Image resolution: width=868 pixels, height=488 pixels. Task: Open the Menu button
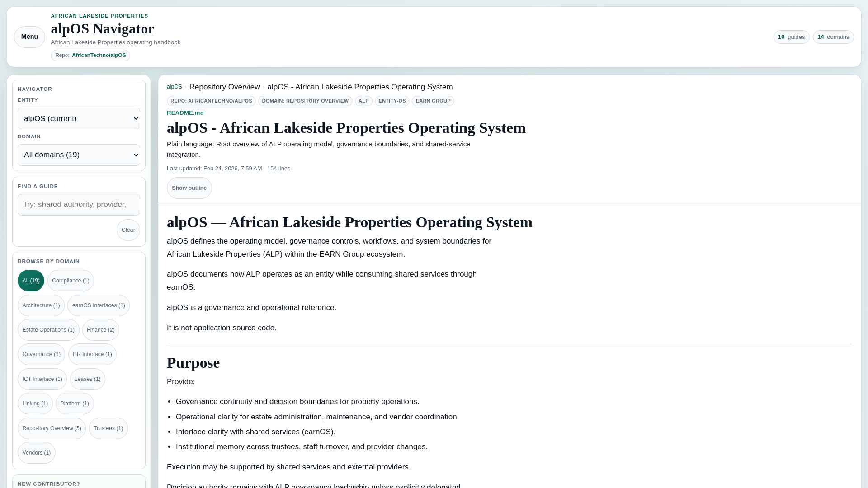pyautogui.click(x=29, y=37)
